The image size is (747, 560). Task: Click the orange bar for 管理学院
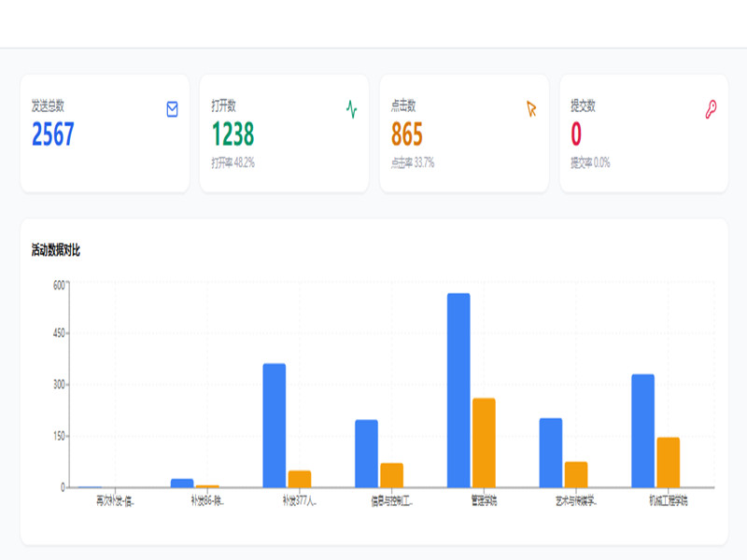tap(484, 442)
